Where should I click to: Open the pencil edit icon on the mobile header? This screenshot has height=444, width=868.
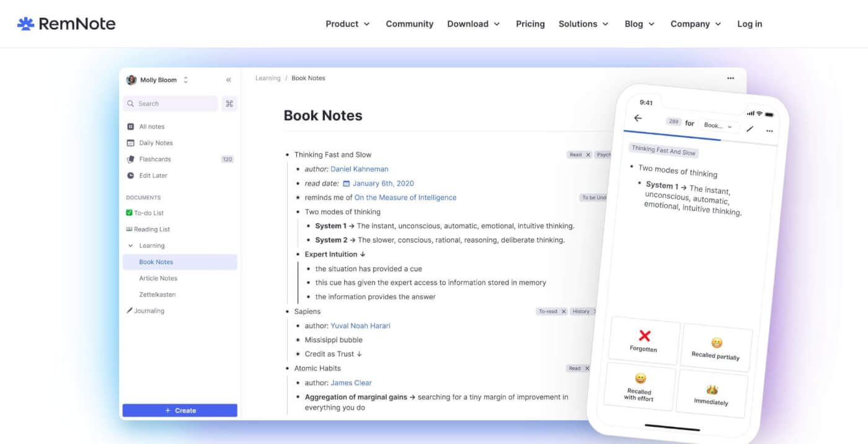pos(750,130)
